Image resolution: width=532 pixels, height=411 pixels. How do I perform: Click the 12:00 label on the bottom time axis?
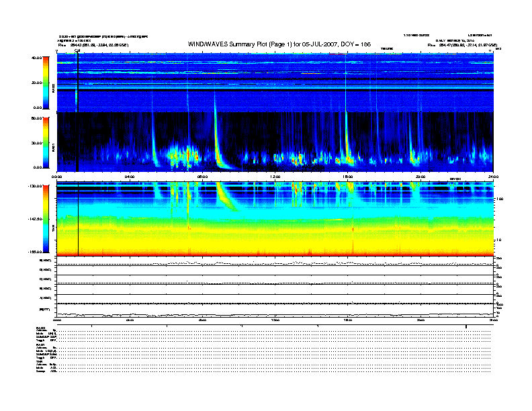[x=275, y=320]
